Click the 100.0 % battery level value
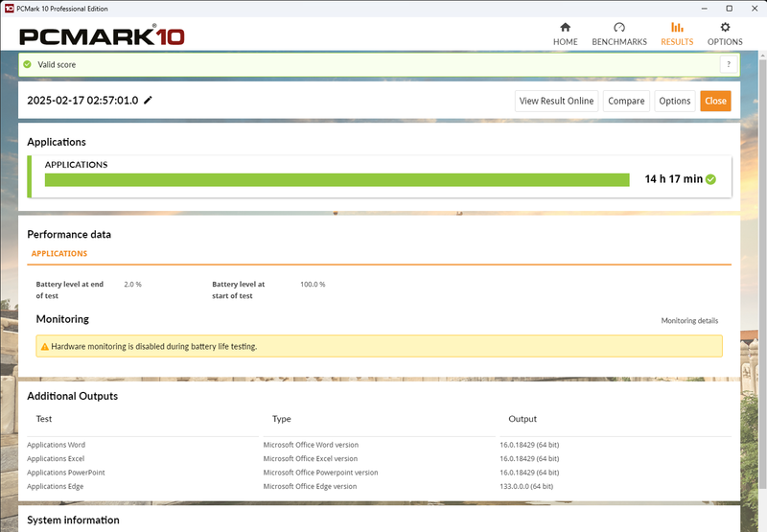767x532 pixels. [313, 285]
